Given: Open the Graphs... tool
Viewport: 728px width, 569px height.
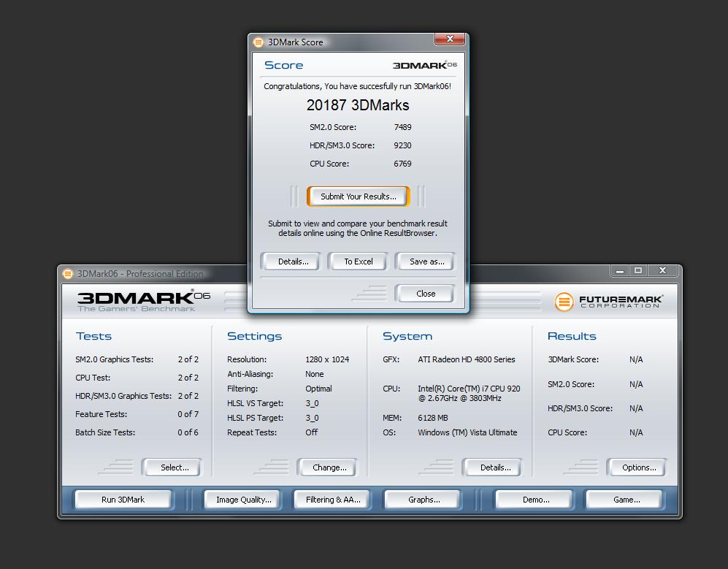Looking at the screenshot, I should pyautogui.click(x=424, y=500).
